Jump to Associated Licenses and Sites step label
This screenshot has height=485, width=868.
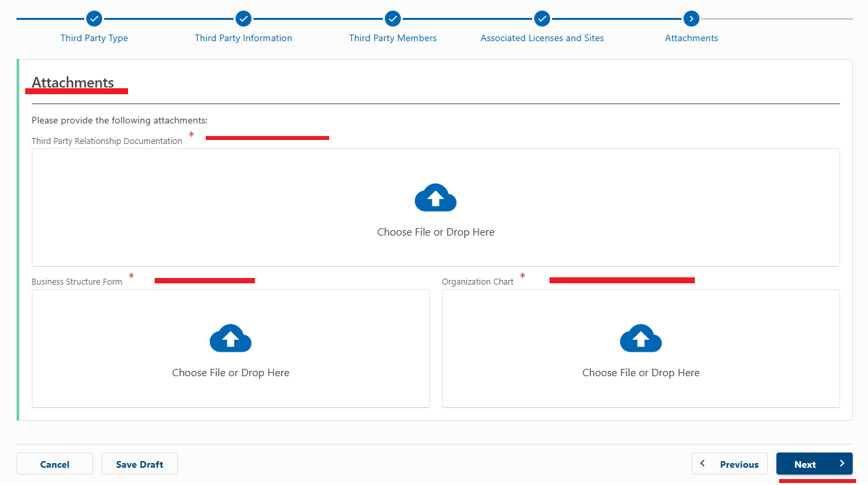(542, 38)
